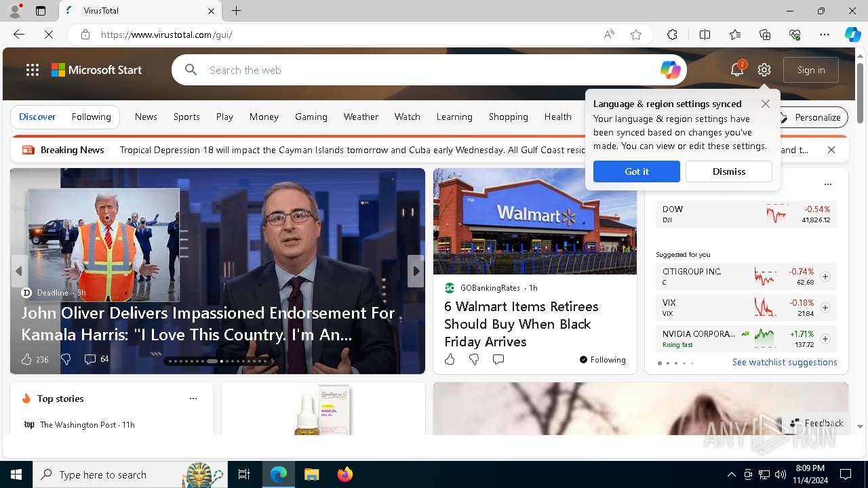View site information lock icon

pos(85,35)
